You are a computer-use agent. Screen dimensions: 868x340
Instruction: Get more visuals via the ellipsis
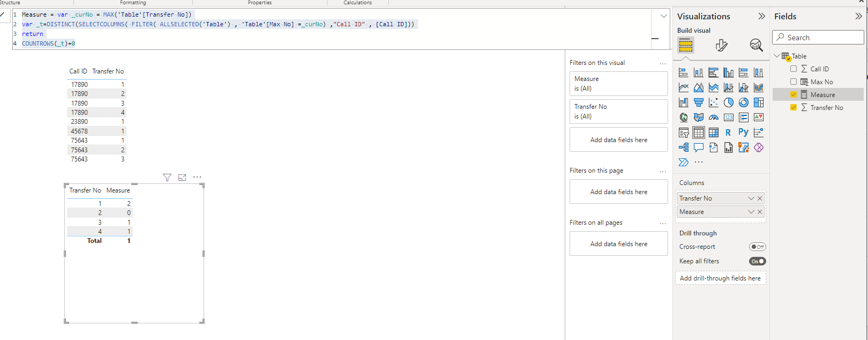(x=699, y=162)
